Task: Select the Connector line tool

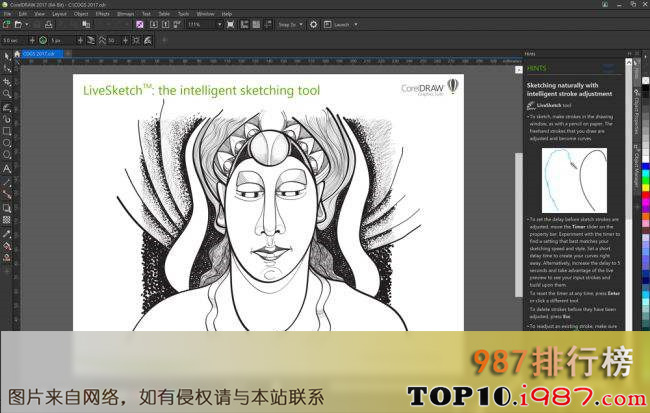Action: coord(7,194)
